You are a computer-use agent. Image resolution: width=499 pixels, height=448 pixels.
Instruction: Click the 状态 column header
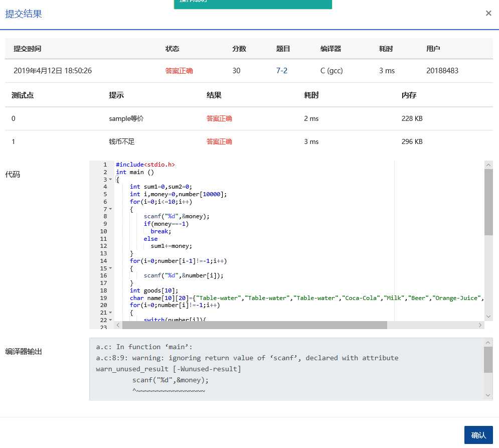pos(172,49)
